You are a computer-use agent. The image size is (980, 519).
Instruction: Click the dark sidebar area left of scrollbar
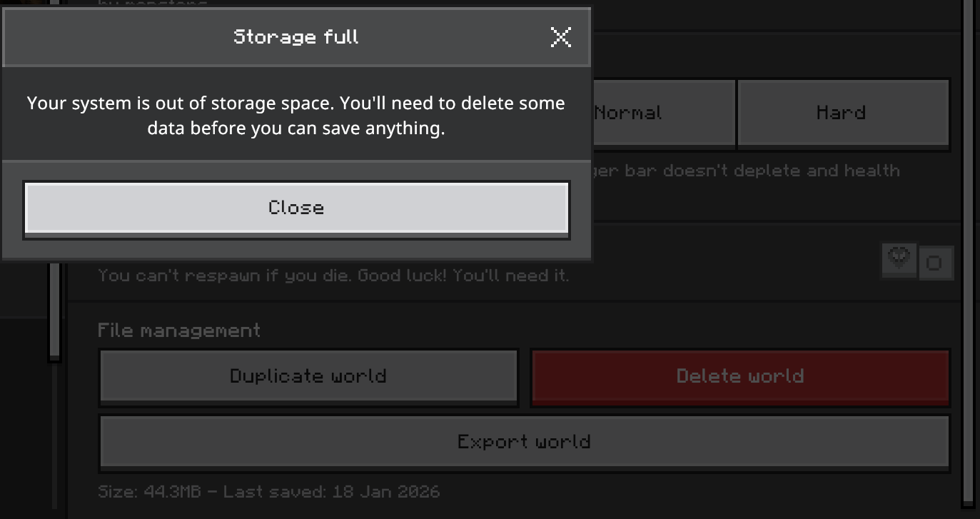coord(25,414)
